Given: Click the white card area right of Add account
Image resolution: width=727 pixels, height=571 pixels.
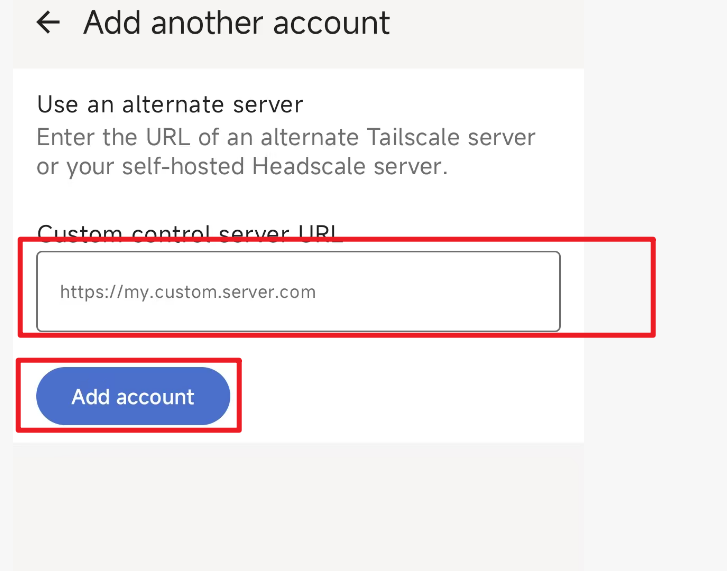Looking at the screenshot, I should (410, 397).
